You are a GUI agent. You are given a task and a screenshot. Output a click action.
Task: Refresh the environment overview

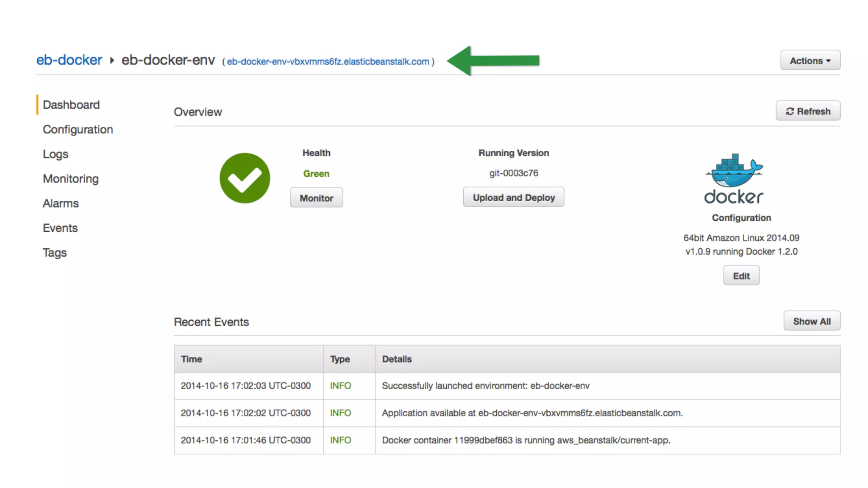(x=808, y=111)
